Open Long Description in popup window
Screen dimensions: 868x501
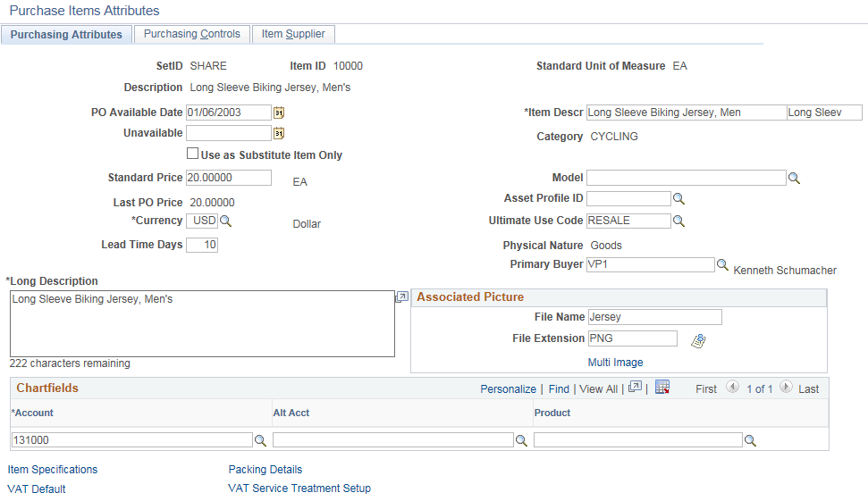[x=402, y=297]
